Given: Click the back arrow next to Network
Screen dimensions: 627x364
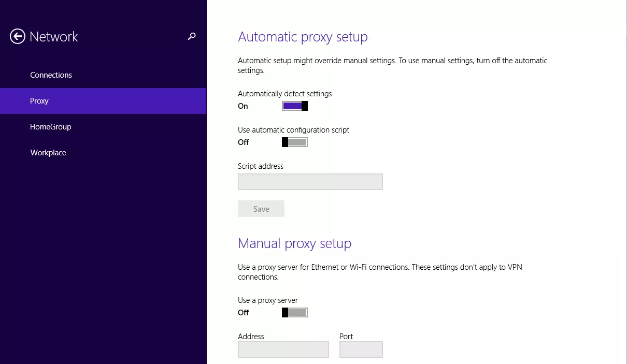Looking at the screenshot, I should [18, 36].
